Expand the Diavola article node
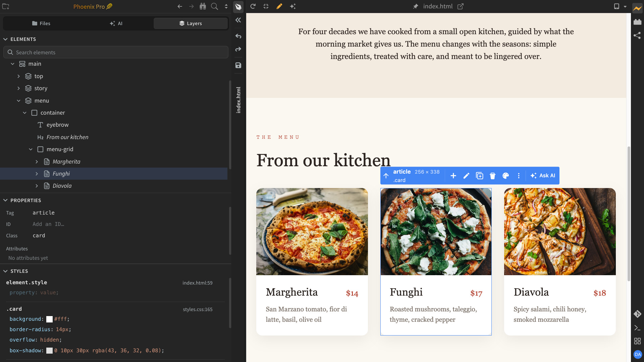The height and width of the screenshot is (362, 644). tap(37, 186)
